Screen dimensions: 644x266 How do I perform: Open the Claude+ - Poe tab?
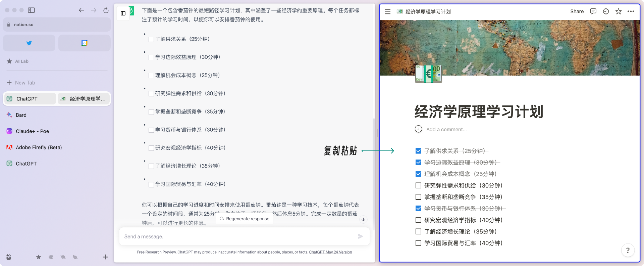click(x=32, y=131)
